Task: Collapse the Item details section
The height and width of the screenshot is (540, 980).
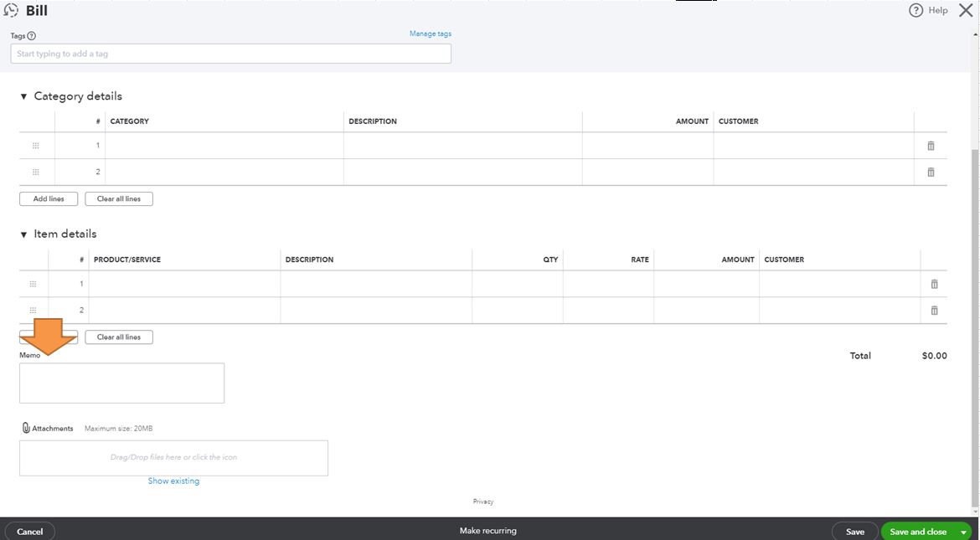Action: [23, 233]
